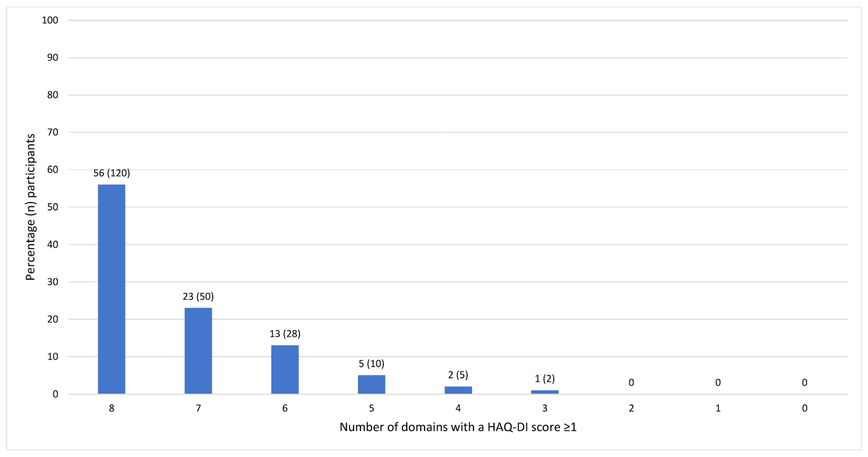
Task: Click the '56 (120)' data label
Action: pos(111,173)
